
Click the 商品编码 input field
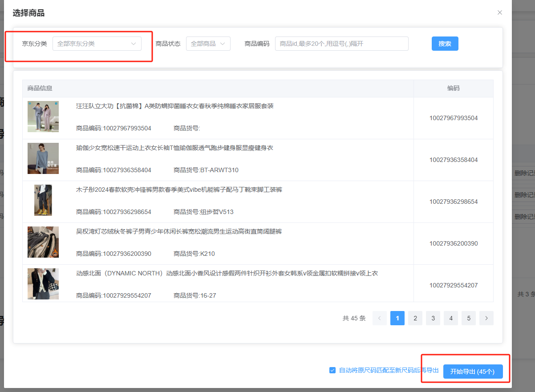point(341,44)
